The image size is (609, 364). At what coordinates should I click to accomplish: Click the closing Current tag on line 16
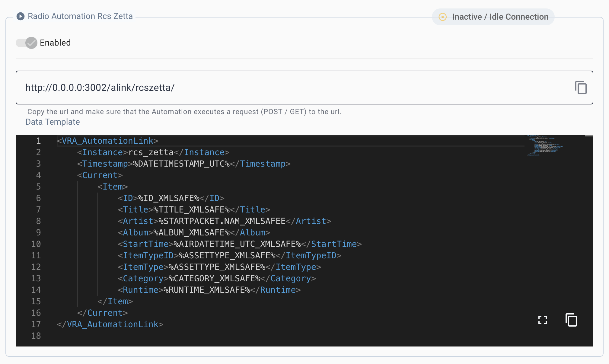point(102,313)
